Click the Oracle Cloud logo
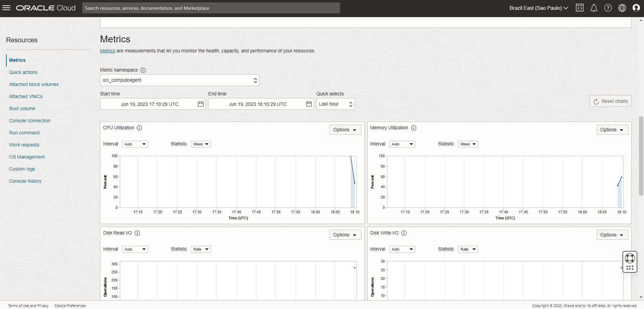Viewport: 644px width, 309px height. coord(46,8)
